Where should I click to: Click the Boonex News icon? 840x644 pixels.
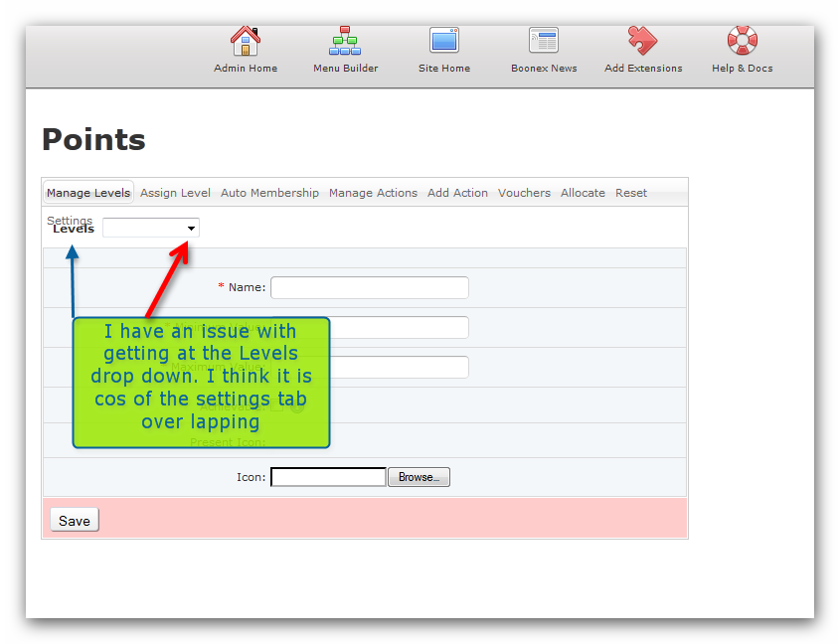(544, 40)
